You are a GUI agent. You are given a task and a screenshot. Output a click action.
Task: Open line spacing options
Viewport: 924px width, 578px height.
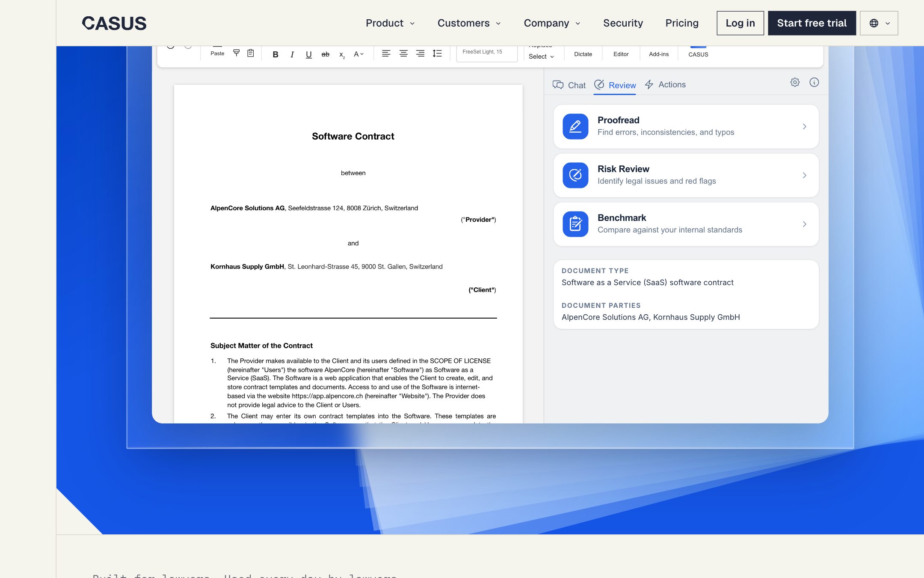click(x=437, y=54)
